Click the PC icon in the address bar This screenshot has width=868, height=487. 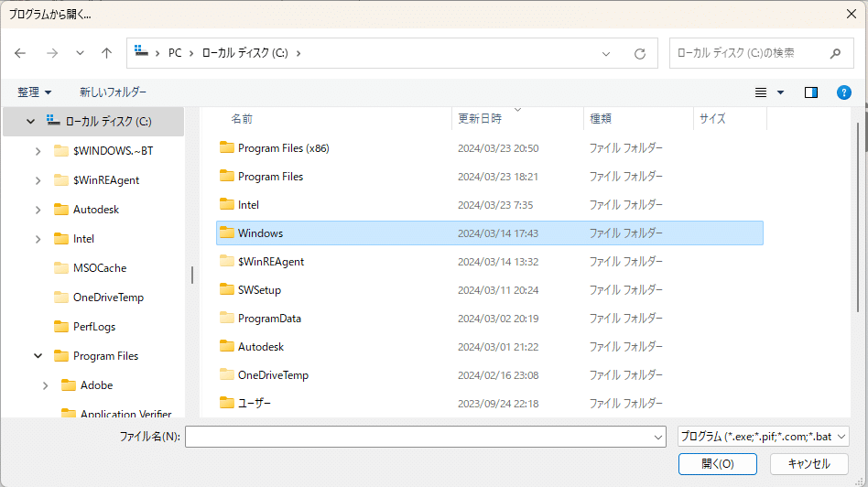coord(142,51)
